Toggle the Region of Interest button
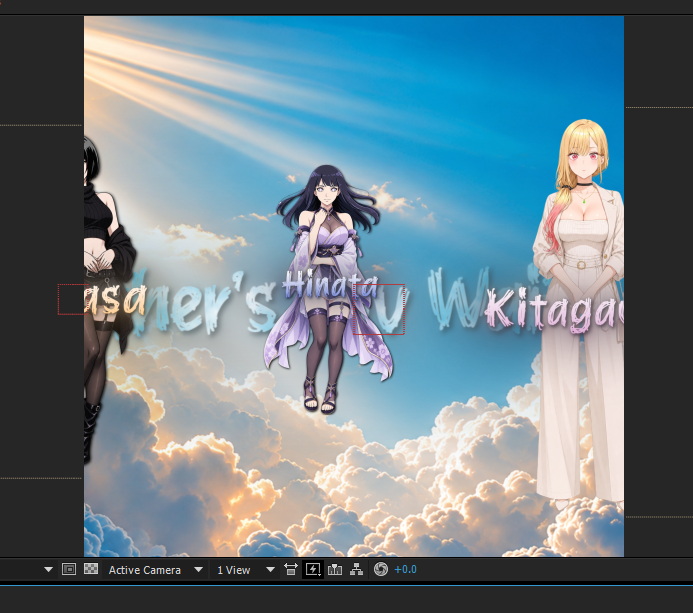 click(69, 569)
